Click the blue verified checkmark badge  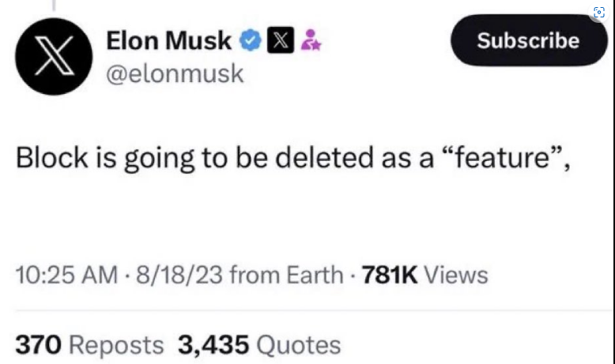(x=251, y=40)
